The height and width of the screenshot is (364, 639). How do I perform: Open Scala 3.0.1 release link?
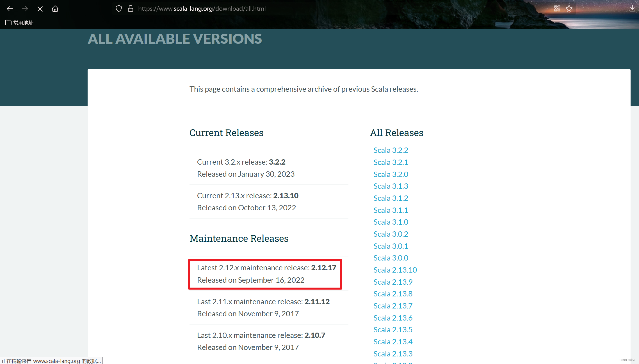[x=391, y=246]
